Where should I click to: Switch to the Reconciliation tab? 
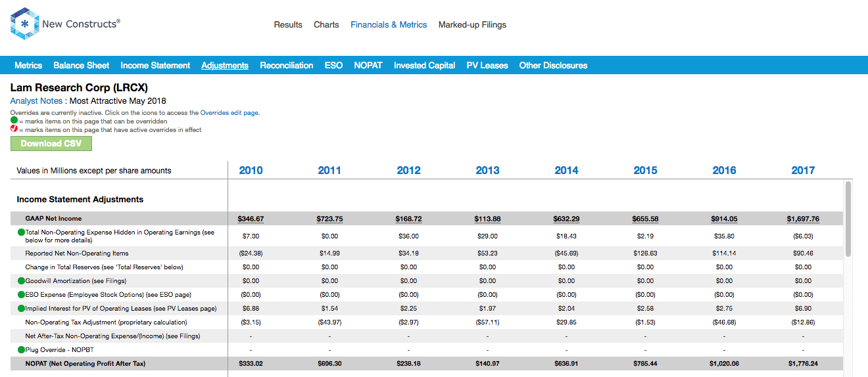click(287, 65)
